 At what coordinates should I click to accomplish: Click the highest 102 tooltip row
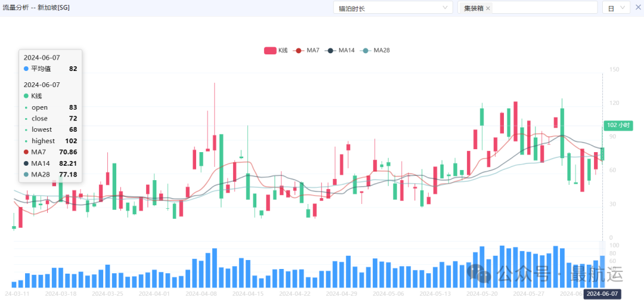(50, 141)
